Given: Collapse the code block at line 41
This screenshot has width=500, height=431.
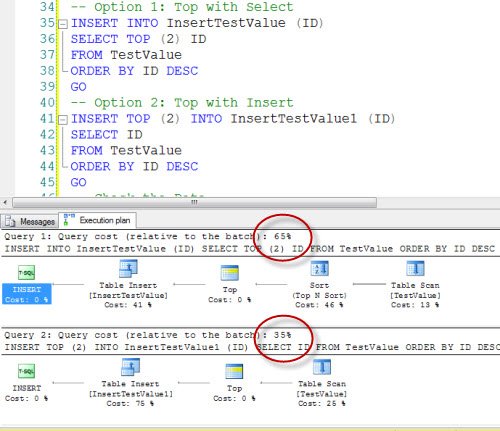Looking at the screenshot, I should (x=63, y=120).
